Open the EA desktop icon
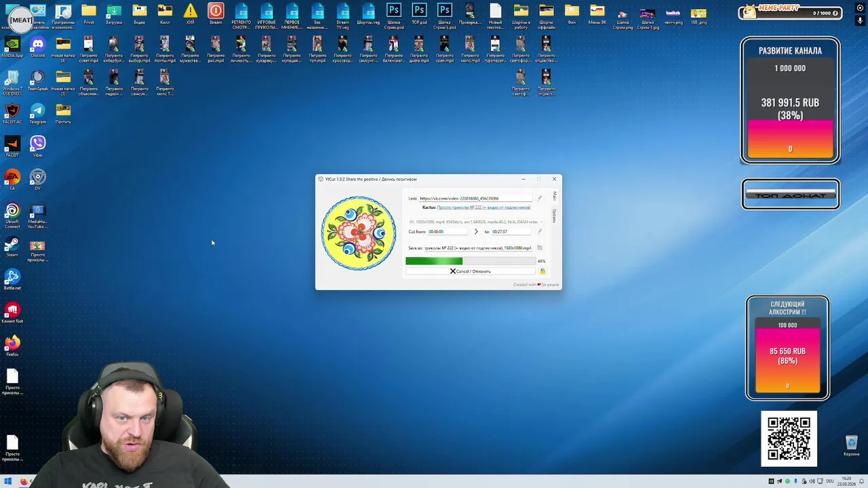 tap(12, 180)
